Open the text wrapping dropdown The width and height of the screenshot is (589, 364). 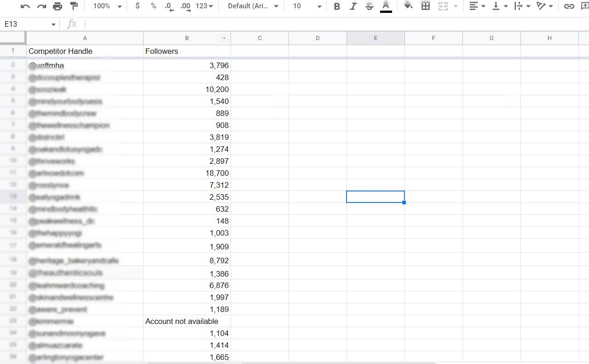pyautogui.click(x=522, y=6)
